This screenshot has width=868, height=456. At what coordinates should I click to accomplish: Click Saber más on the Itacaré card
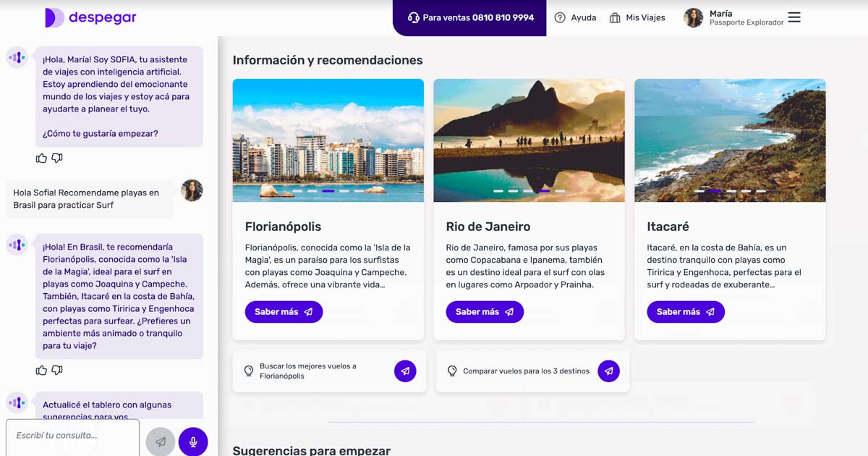coord(686,312)
